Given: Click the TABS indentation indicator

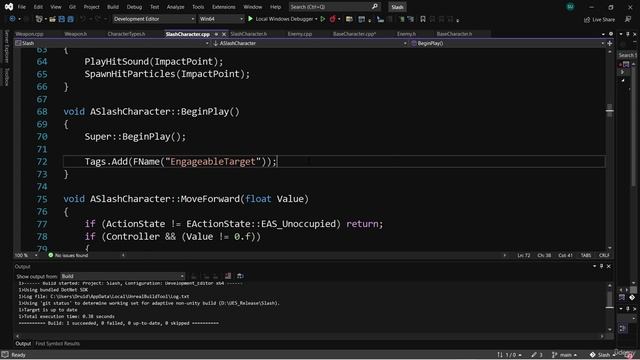Looking at the screenshot, I should point(586,256).
